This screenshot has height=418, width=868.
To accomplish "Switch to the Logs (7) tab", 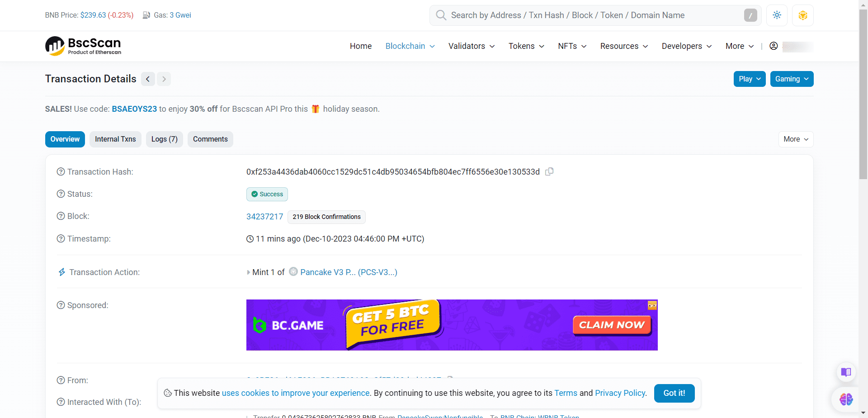I will click(x=165, y=139).
